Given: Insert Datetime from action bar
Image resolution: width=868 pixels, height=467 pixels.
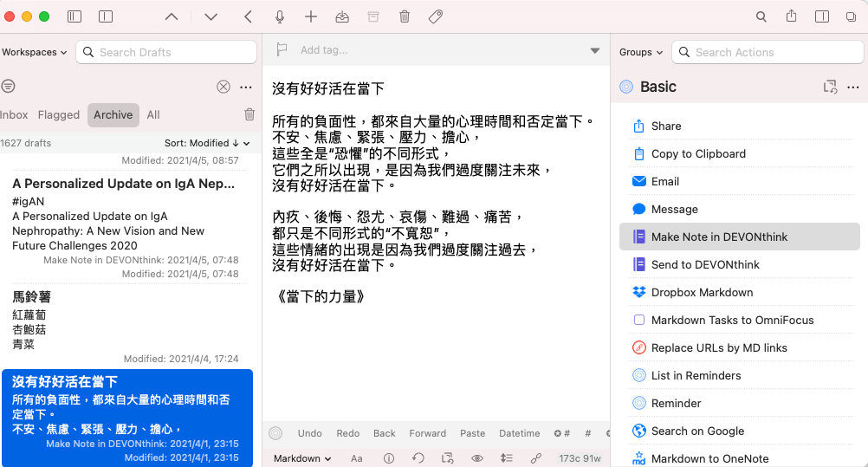Looking at the screenshot, I should pos(519,433).
